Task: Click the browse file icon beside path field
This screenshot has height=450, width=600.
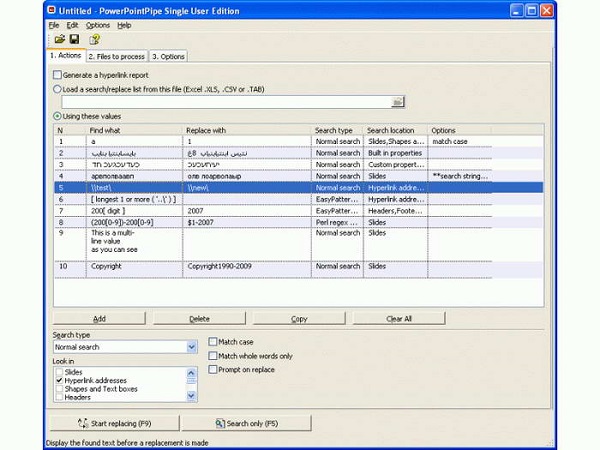Action: coord(398,102)
